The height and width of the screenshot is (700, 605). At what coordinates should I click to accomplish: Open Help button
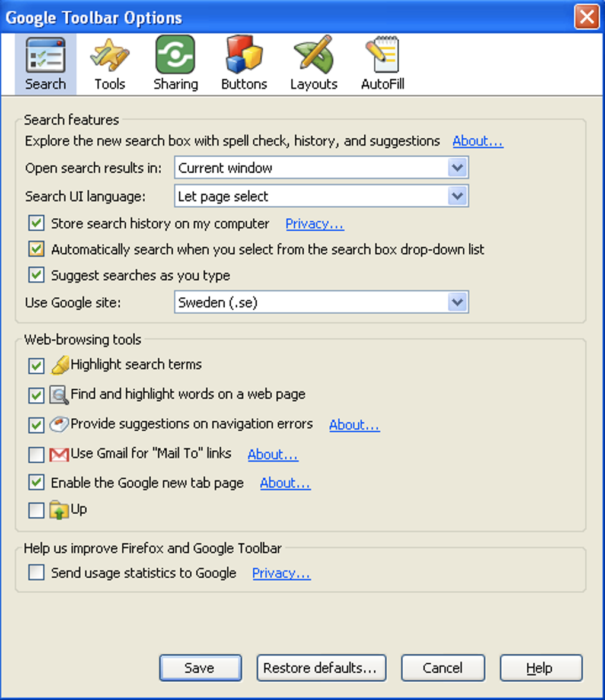[x=541, y=668]
